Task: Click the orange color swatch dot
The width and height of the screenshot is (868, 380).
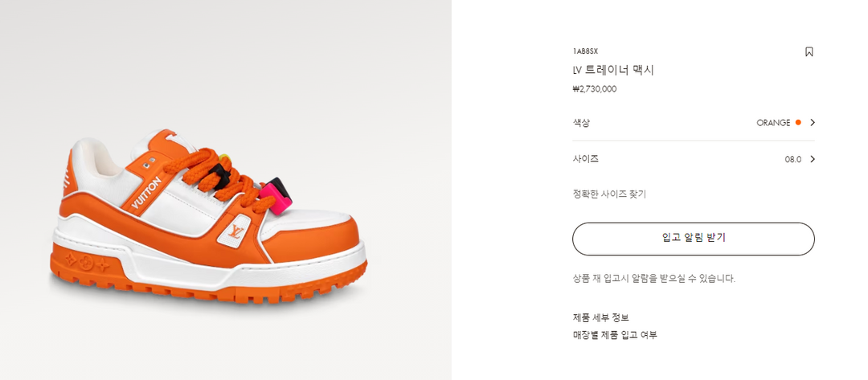Action: (x=798, y=123)
